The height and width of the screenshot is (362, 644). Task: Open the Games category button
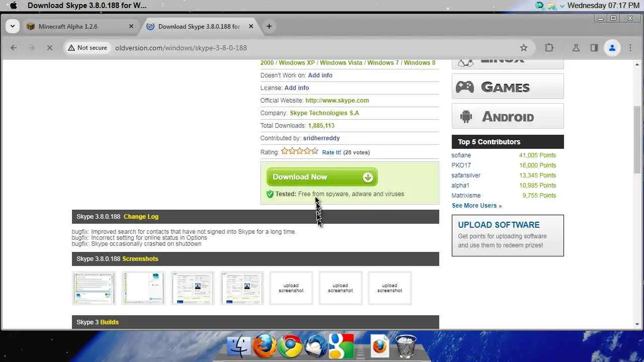(508, 86)
